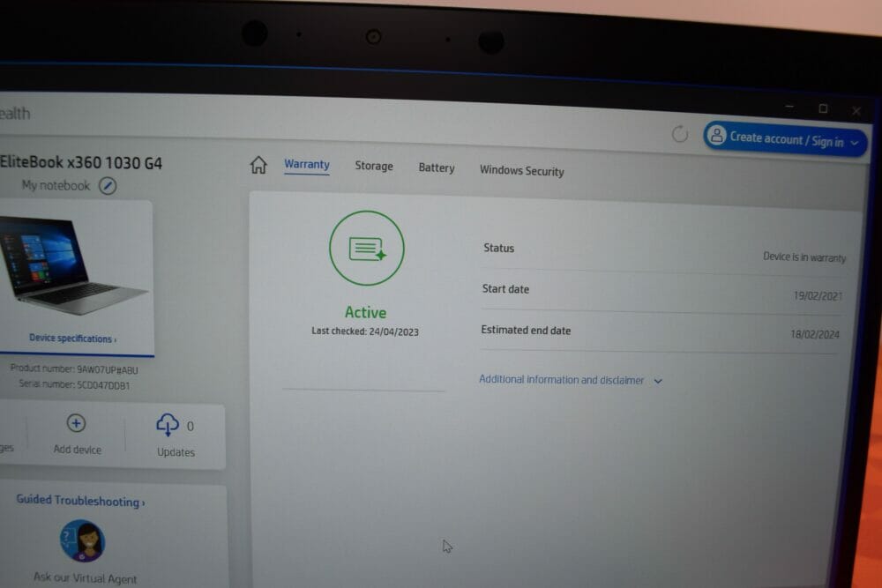Open the Windows Security tab
The image size is (882, 588).
point(521,171)
